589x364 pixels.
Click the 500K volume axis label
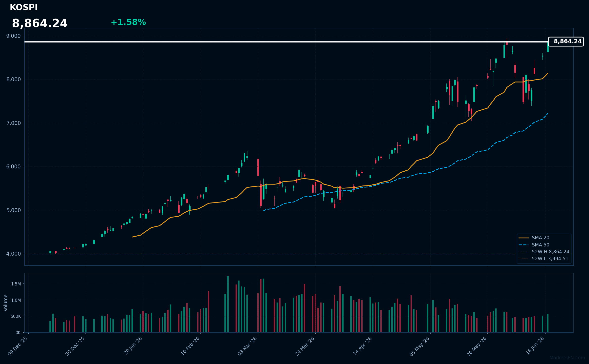click(16, 316)
